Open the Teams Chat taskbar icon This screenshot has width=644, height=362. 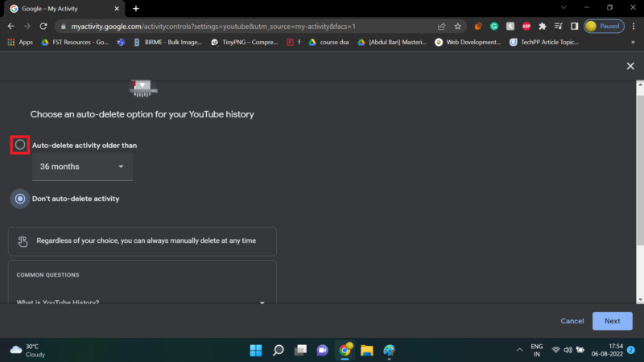coord(323,350)
